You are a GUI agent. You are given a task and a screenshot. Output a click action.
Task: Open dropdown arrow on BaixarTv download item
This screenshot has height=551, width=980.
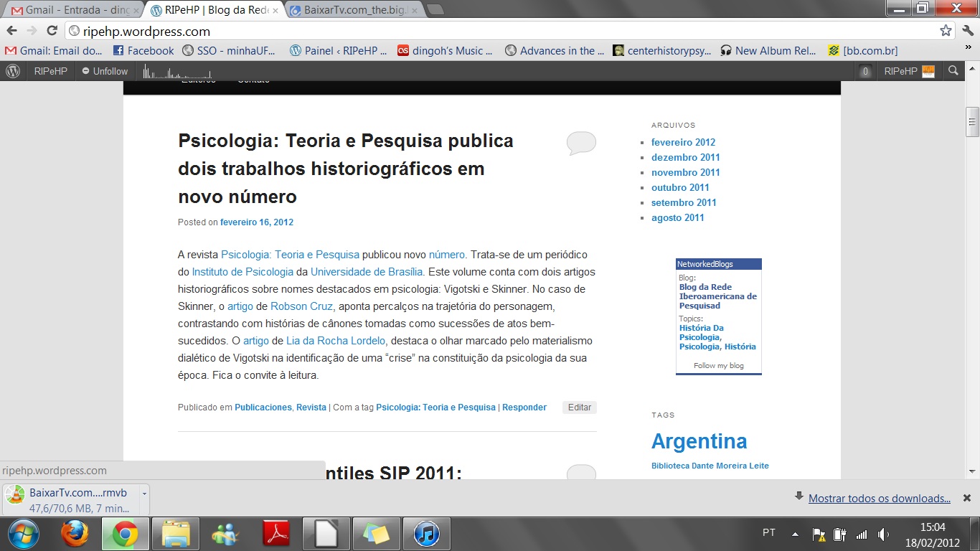pyautogui.click(x=144, y=494)
